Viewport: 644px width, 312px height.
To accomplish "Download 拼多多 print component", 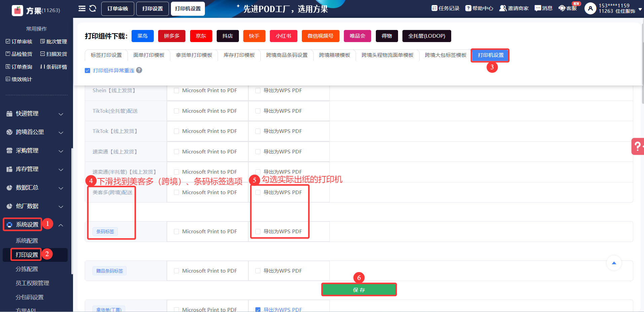I will 172,36.
